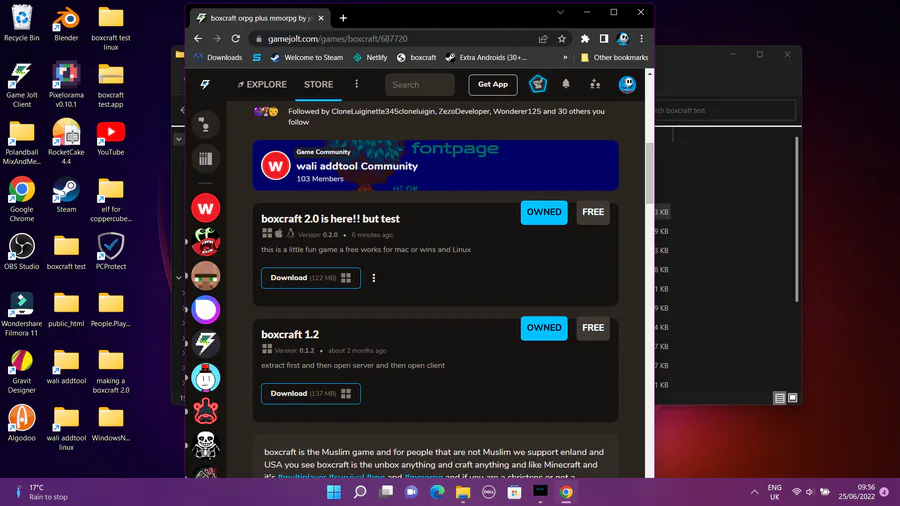This screenshot has width=900, height=506.
Task: Open the Downloads bookmark
Action: click(x=218, y=57)
